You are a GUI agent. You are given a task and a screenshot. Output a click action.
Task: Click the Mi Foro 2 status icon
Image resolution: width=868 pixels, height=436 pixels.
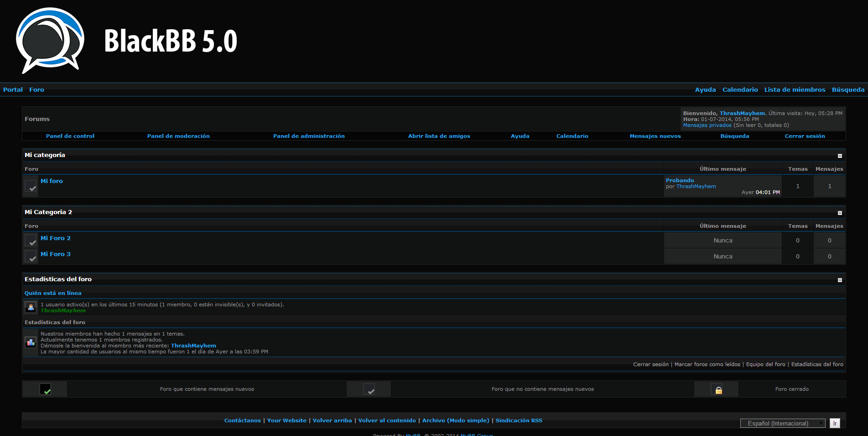point(31,240)
